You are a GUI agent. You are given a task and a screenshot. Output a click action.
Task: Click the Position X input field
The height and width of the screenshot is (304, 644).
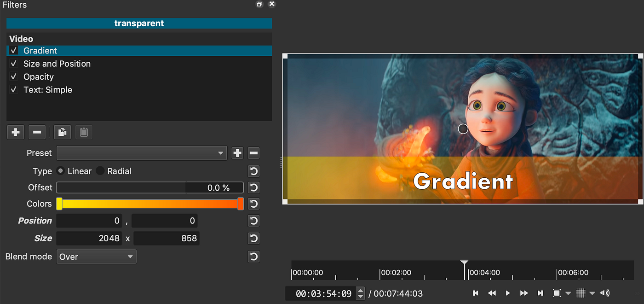point(89,221)
